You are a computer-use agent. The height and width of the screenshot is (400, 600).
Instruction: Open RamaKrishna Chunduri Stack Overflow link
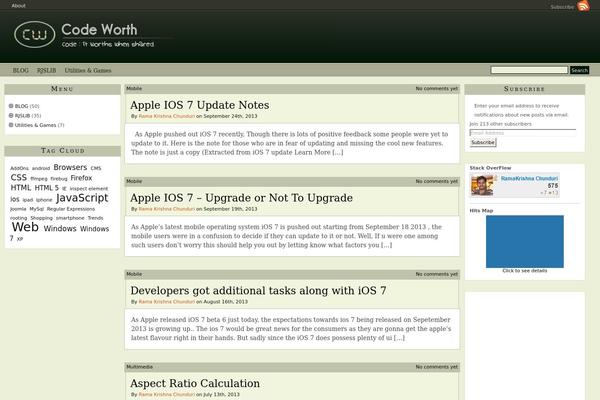click(x=529, y=178)
